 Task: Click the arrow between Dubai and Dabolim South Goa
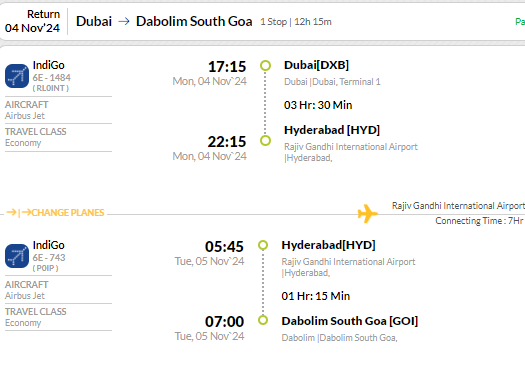click(x=124, y=21)
